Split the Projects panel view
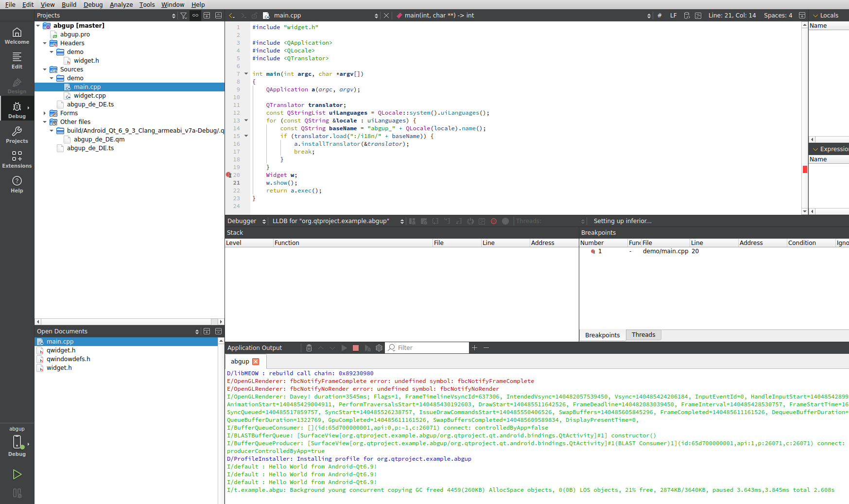 (x=207, y=16)
